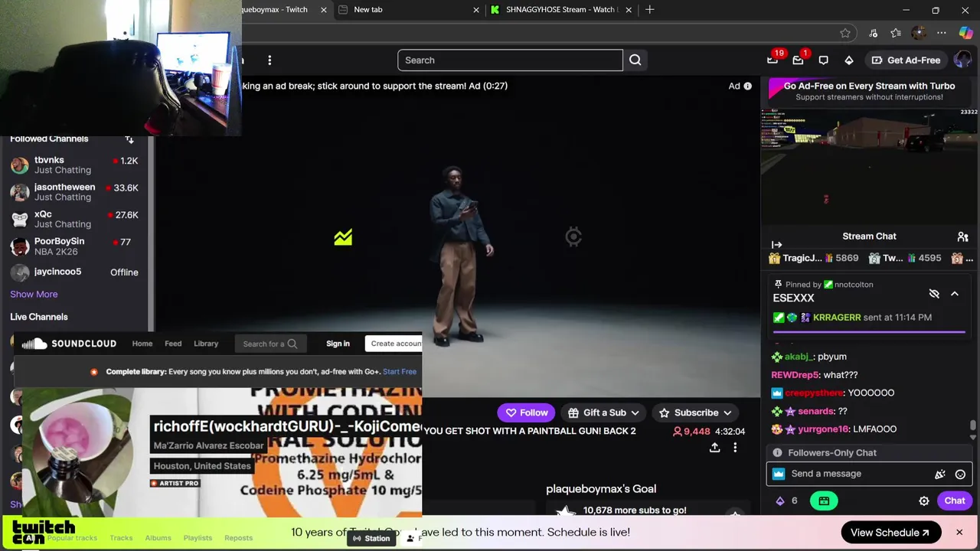980x551 pixels.
Task: Click SoundCloud Create account button
Action: pyautogui.click(x=395, y=344)
